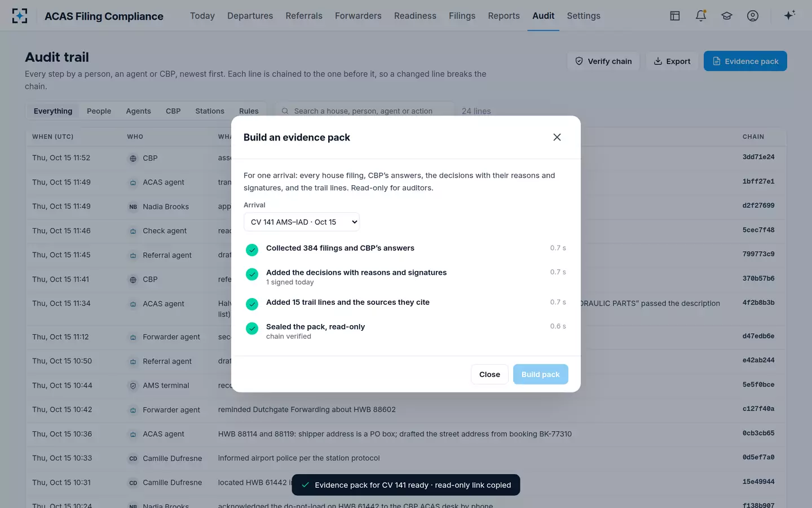Click the Dutchgate Forwarding HWB 88602 reminder line
812x508 pixels.
[x=307, y=410]
